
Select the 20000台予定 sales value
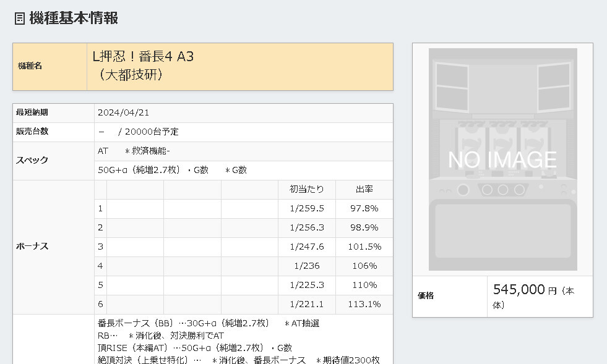152,132
